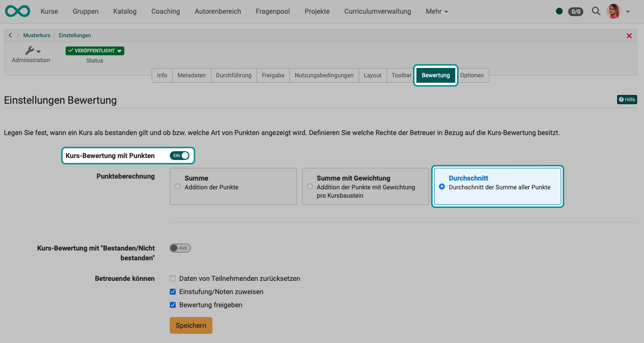Screen dimensions: 644x343
Task: Open the Mehr navigation dropdown
Action: (436, 11)
